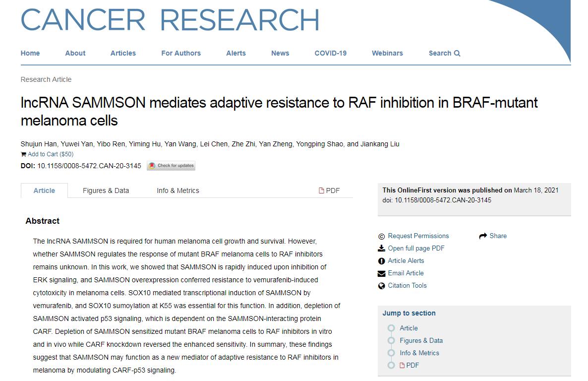The image size is (588, 381).
Task: Click author name Yongping Shao
Action: 319,144
